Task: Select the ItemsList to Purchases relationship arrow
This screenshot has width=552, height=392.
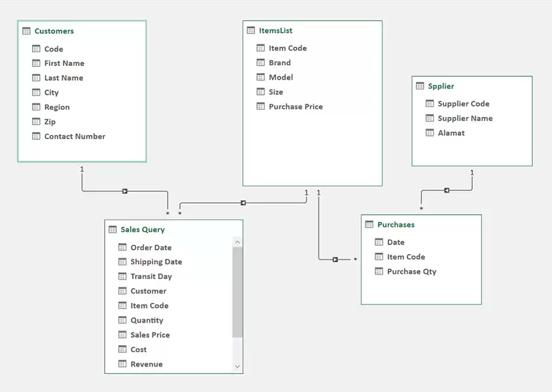Action: tap(335, 259)
